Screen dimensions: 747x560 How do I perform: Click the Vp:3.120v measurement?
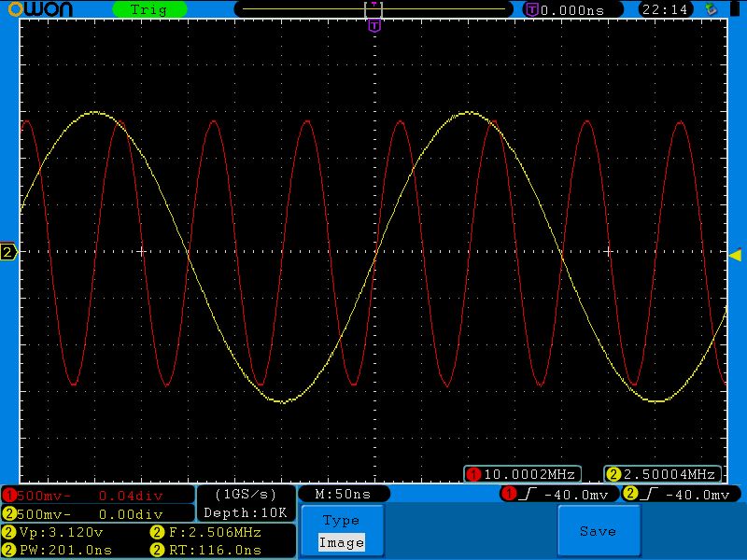point(61,532)
